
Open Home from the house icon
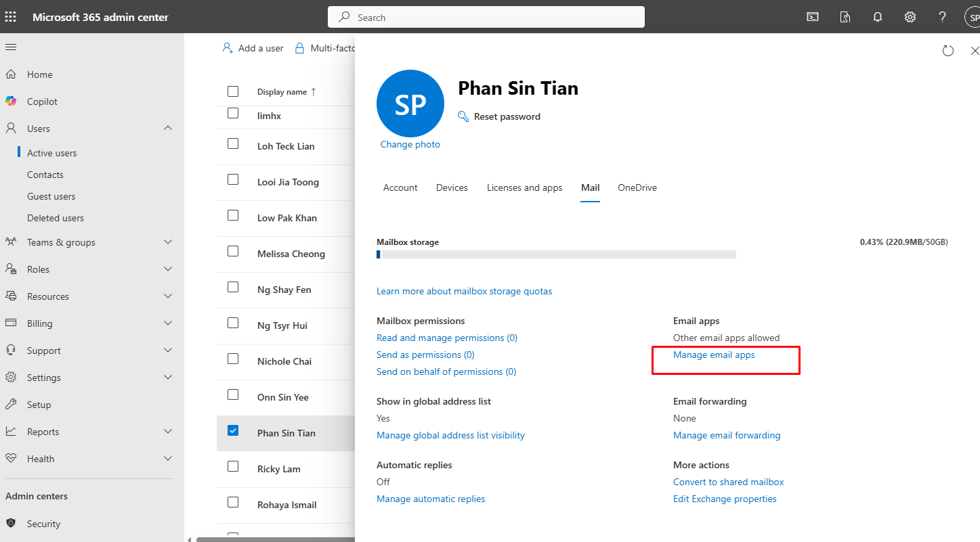[11, 74]
